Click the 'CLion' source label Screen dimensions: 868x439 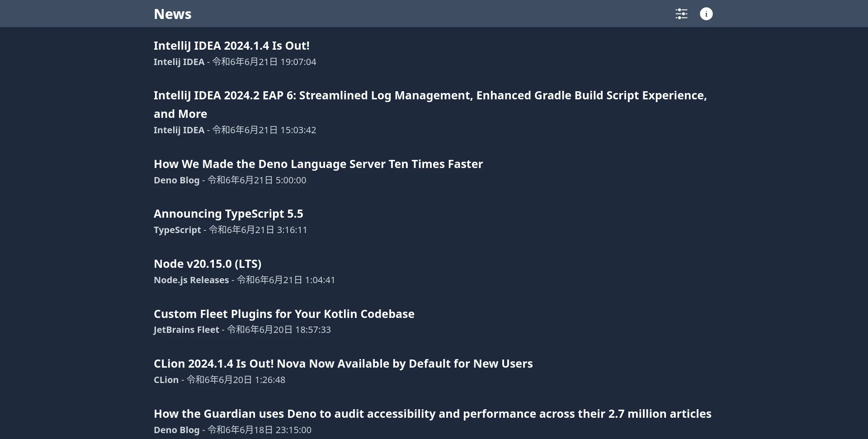[166, 380]
